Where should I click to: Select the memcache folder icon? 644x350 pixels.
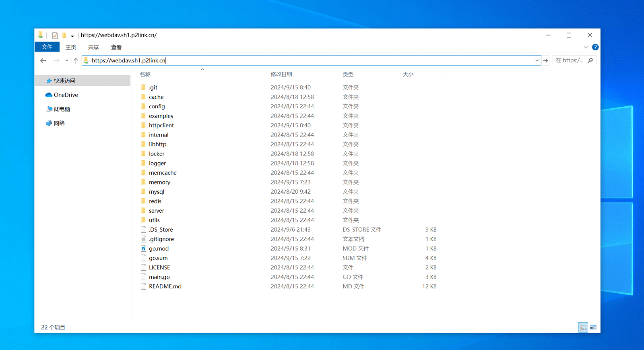[143, 173]
